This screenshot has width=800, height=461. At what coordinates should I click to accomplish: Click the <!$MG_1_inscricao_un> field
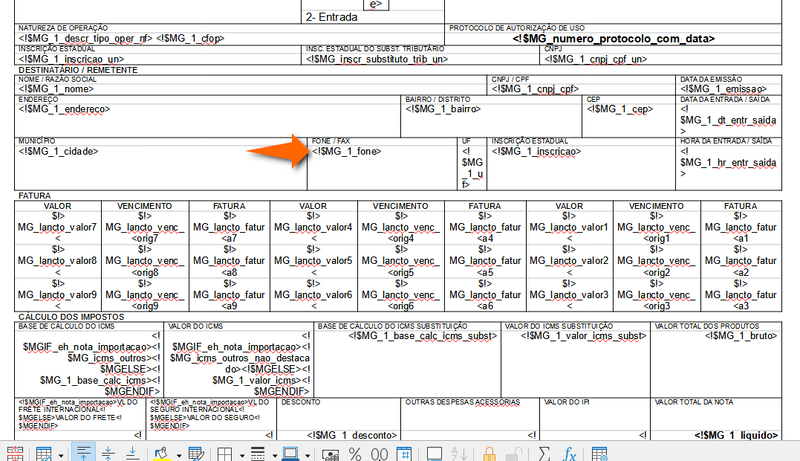pos(71,59)
